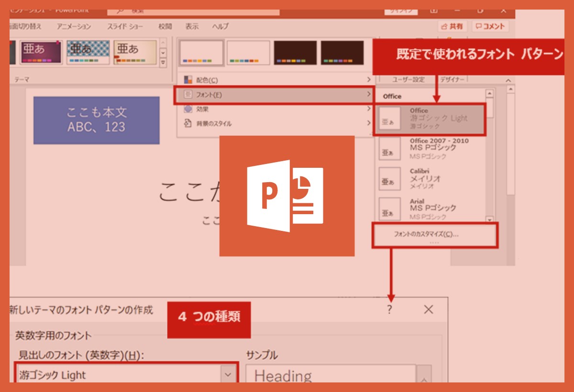Click the 背景のスタイル icon

(188, 123)
